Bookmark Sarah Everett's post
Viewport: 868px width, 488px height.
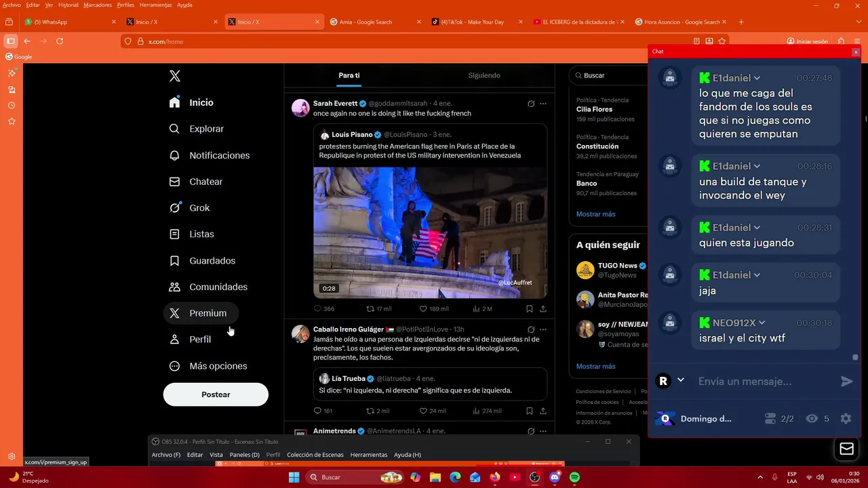coord(529,308)
